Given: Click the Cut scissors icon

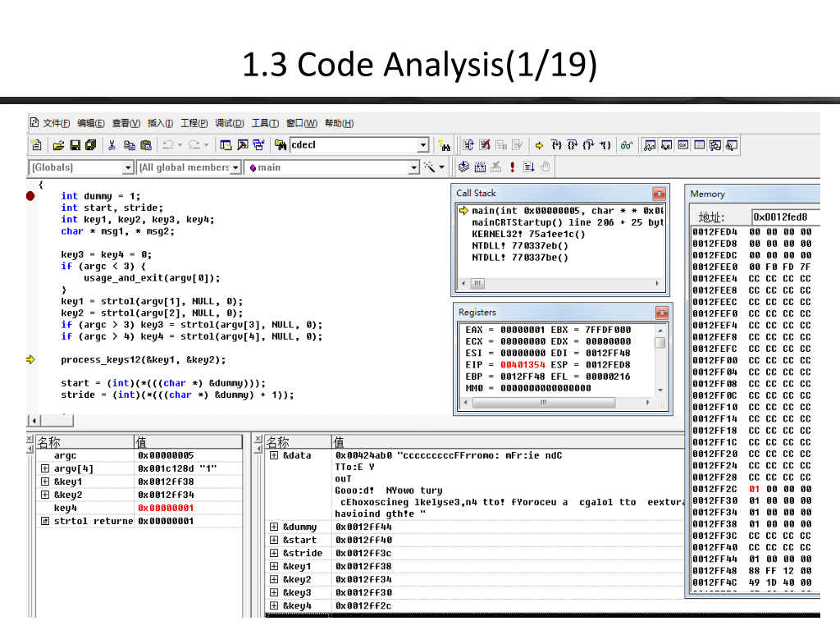Looking at the screenshot, I should point(112,145).
